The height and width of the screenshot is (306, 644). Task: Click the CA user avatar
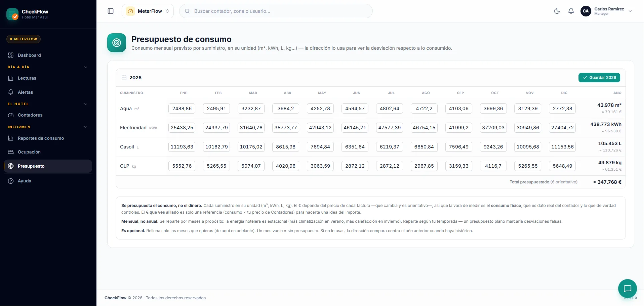(x=586, y=11)
